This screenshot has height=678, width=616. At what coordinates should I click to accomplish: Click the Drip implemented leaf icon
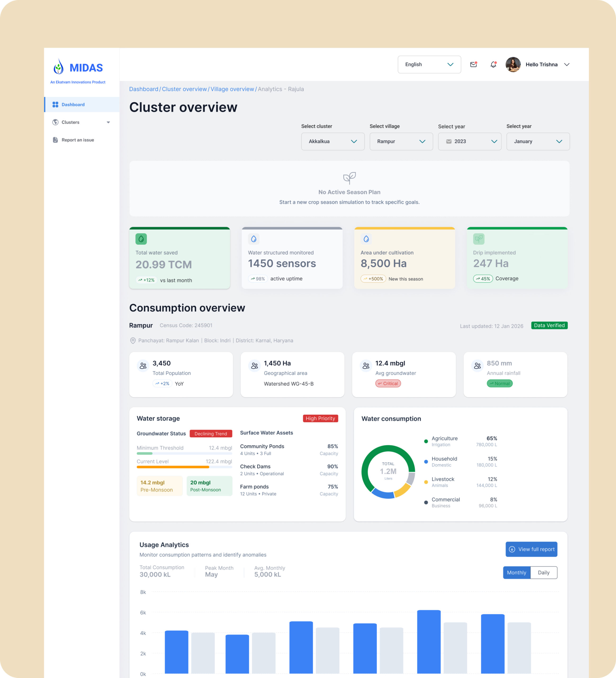pos(479,239)
